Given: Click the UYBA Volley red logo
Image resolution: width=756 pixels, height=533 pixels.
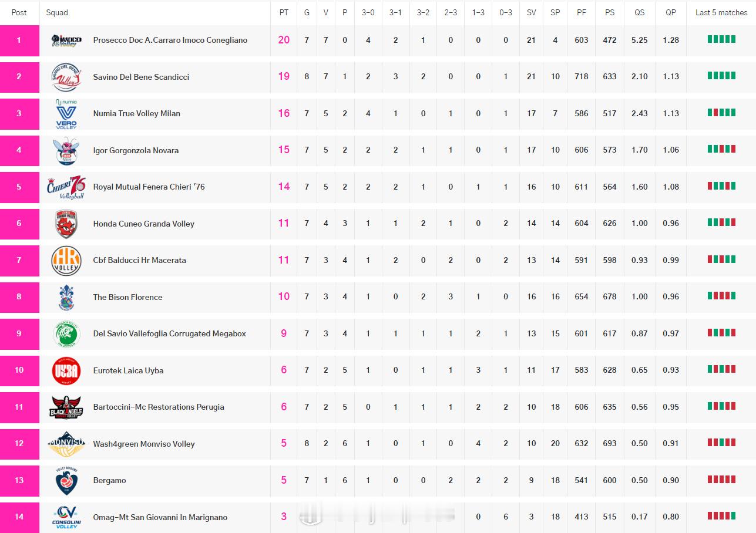Looking at the screenshot, I should click(66, 370).
